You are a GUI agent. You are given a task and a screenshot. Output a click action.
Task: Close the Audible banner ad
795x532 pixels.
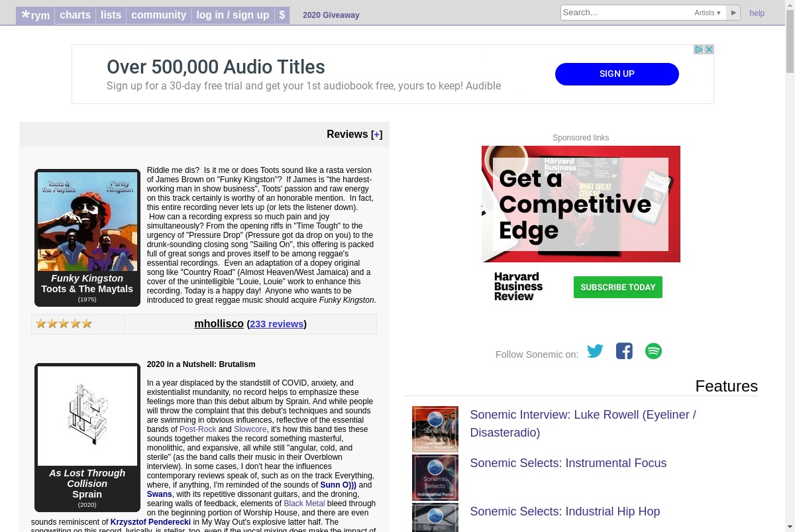tap(709, 50)
